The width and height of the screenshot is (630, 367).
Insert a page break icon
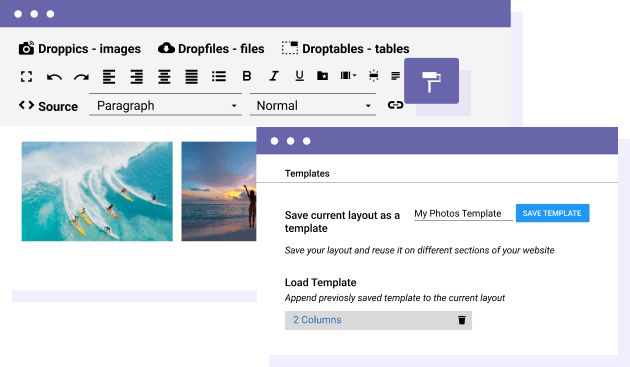[x=374, y=76]
